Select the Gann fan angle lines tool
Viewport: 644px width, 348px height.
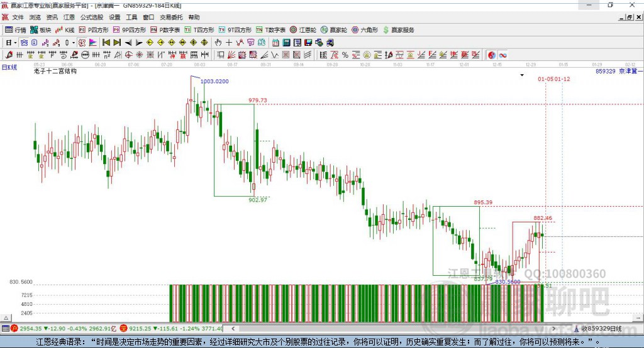(231, 55)
